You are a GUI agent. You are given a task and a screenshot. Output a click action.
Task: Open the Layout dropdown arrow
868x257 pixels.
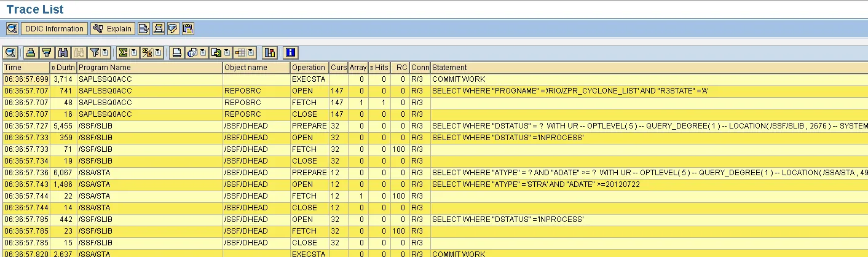[x=251, y=52]
